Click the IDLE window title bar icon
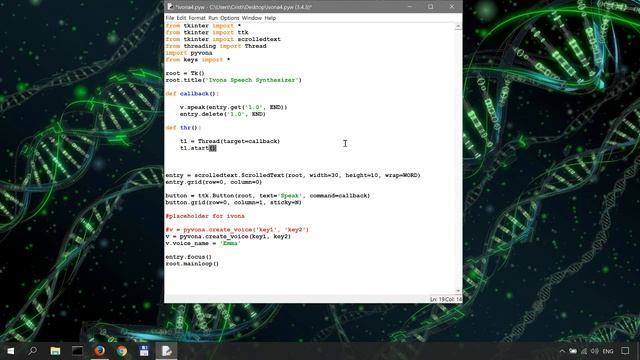This screenshot has height=360, width=640. [170, 7]
